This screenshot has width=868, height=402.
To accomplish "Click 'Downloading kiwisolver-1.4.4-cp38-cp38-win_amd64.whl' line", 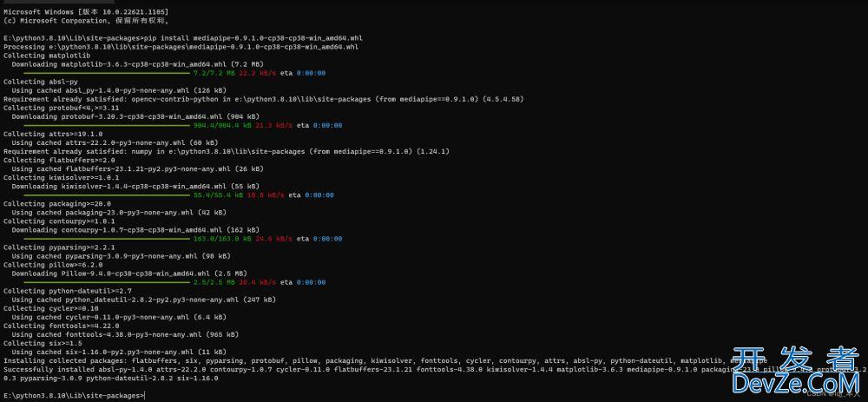I will [134, 186].
